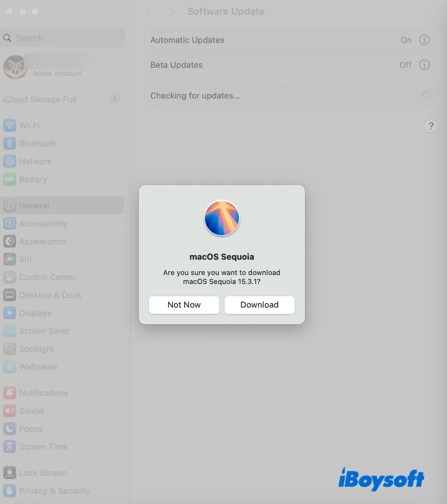Go forward with the right chevron

(172, 11)
